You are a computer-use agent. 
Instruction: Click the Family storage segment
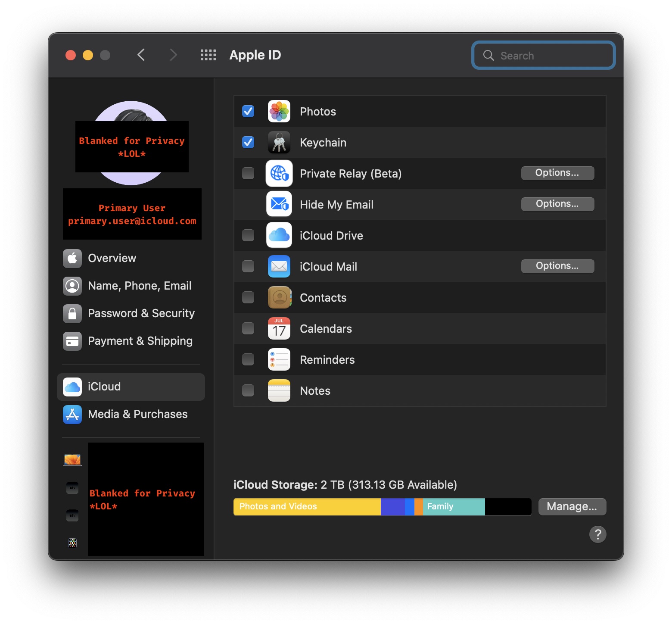click(x=454, y=507)
